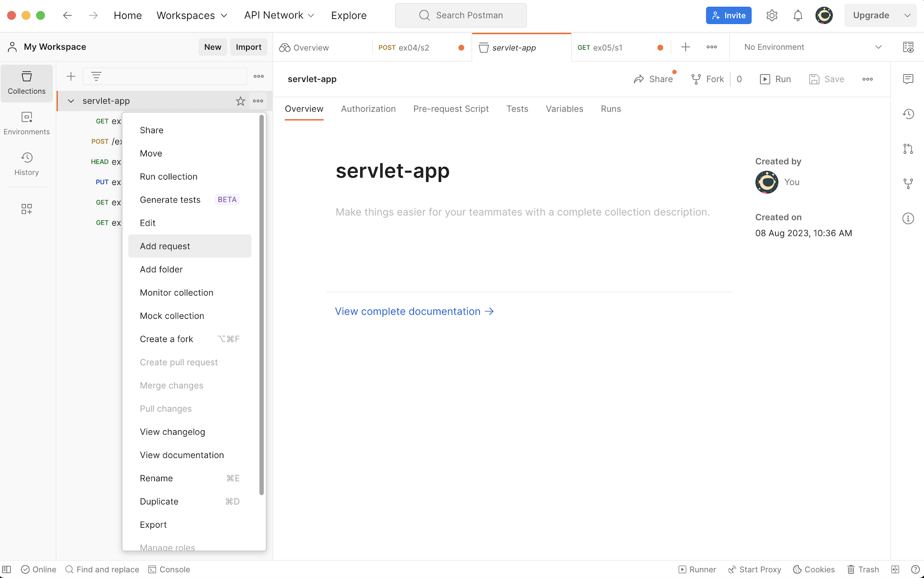924x578 pixels.
Task: Open the History sidebar panel
Action: pyautogui.click(x=27, y=165)
